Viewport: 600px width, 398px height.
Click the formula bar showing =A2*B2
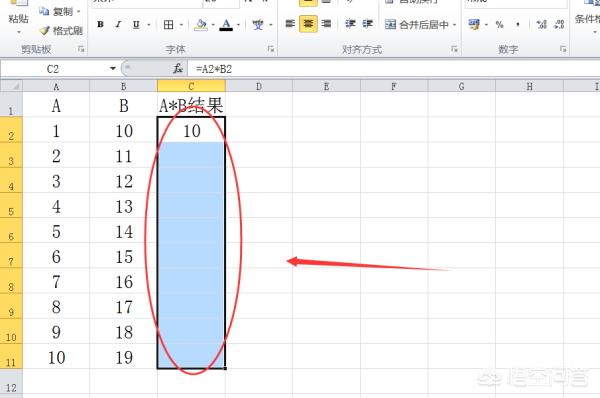click(394, 69)
